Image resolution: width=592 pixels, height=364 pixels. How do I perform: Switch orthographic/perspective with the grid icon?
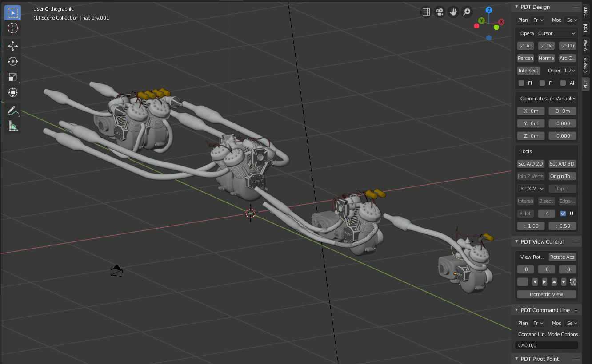coord(426,12)
